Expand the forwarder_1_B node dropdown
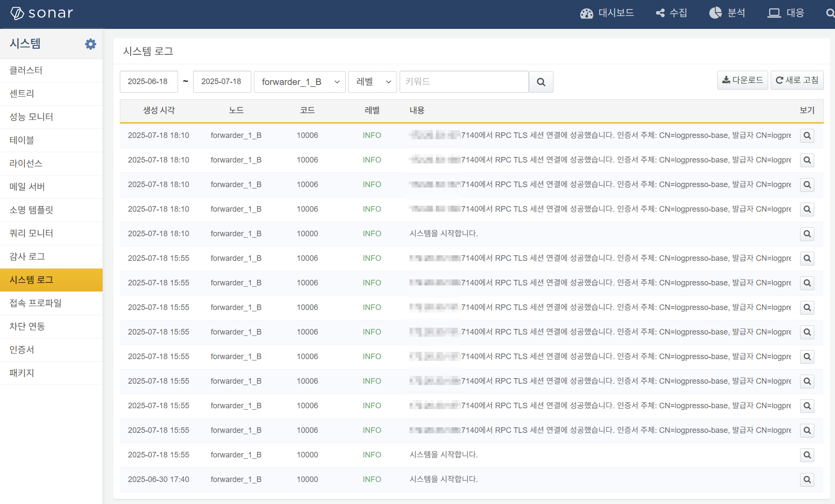Screen dimensions: 835x504 (x=300, y=82)
